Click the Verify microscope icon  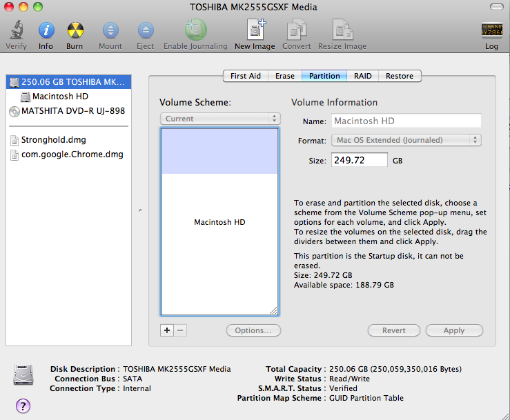(x=16, y=30)
